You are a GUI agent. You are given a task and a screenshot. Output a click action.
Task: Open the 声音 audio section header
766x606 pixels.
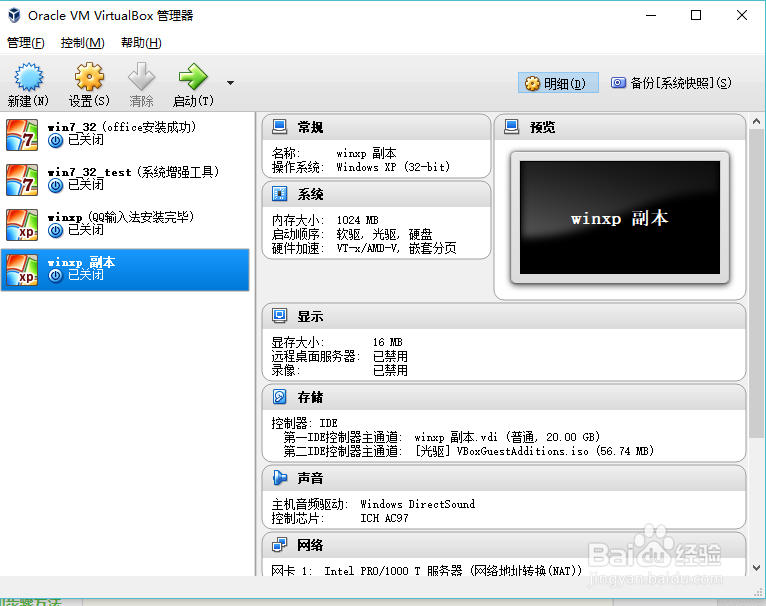pos(504,478)
